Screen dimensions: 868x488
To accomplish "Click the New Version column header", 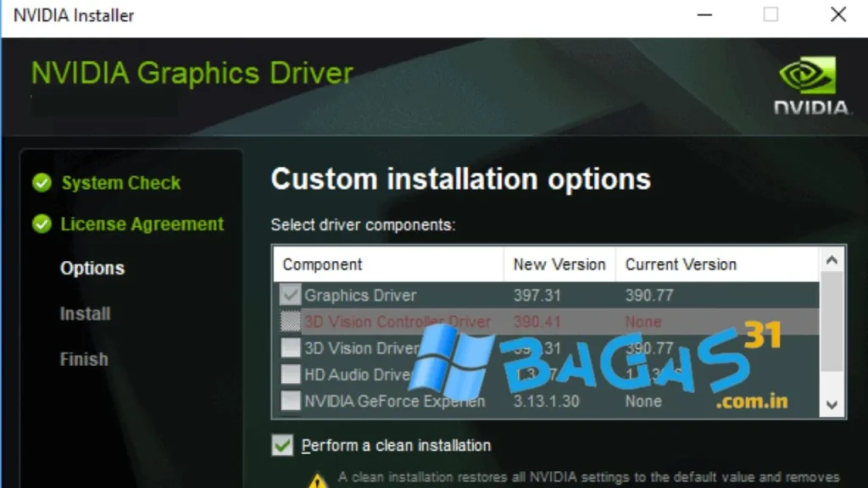I will (559, 264).
